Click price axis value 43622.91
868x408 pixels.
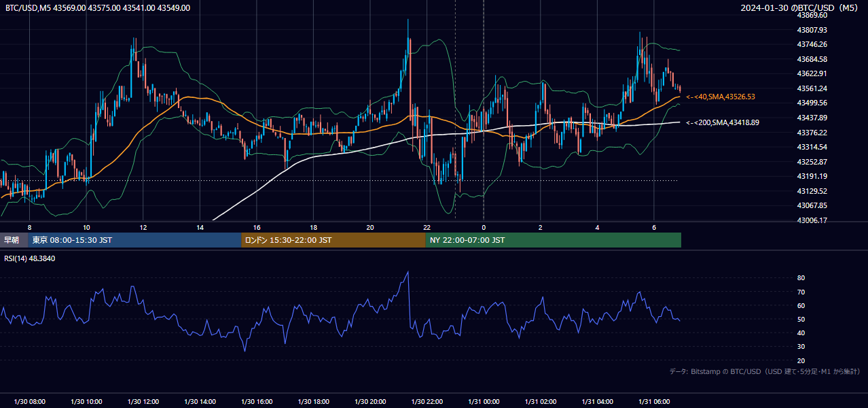pyautogui.click(x=812, y=73)
